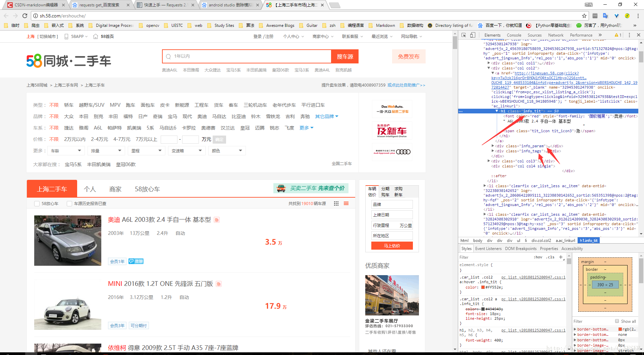Close the android studio browser tab
Viewport: 644px width, 355px height.
pos(258,5)
